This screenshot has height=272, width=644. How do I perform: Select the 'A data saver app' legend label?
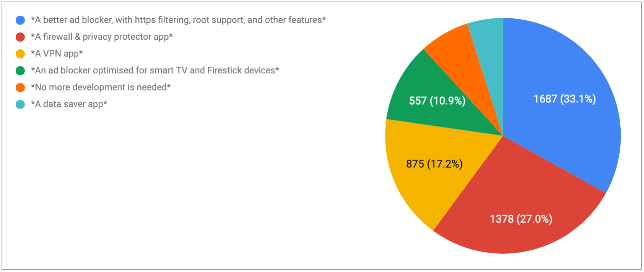69,104
